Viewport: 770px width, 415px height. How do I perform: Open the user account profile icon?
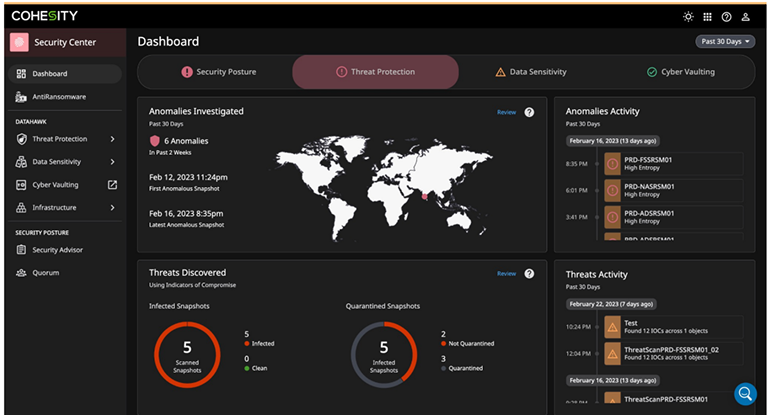[745, 17]
